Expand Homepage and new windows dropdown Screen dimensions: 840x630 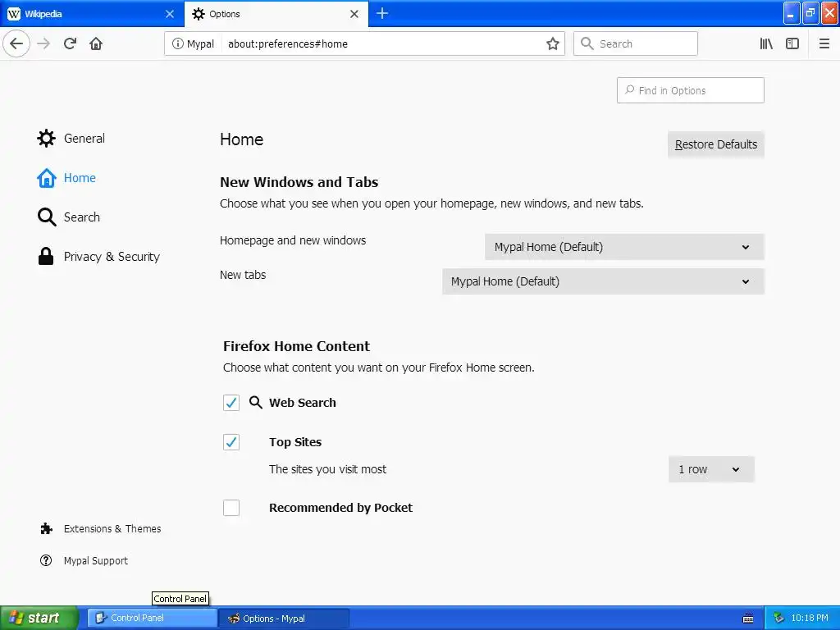[x=624, y=247]
